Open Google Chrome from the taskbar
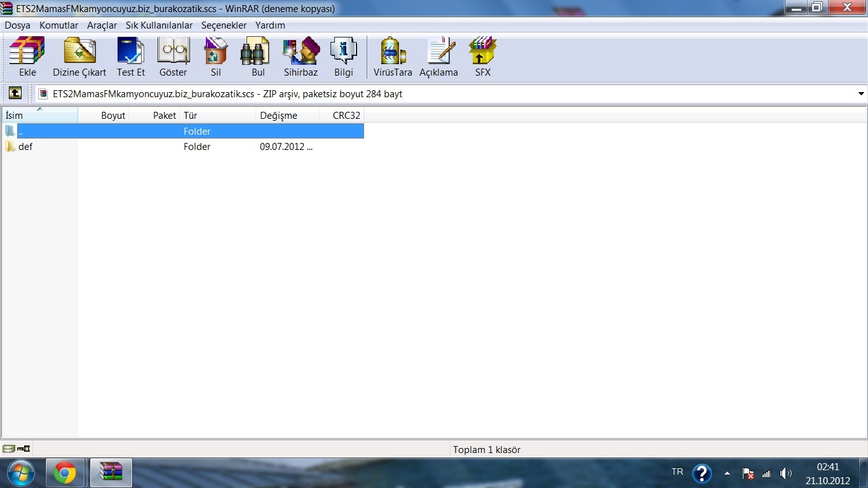The image size is (868, 488). tap(65, 473)
